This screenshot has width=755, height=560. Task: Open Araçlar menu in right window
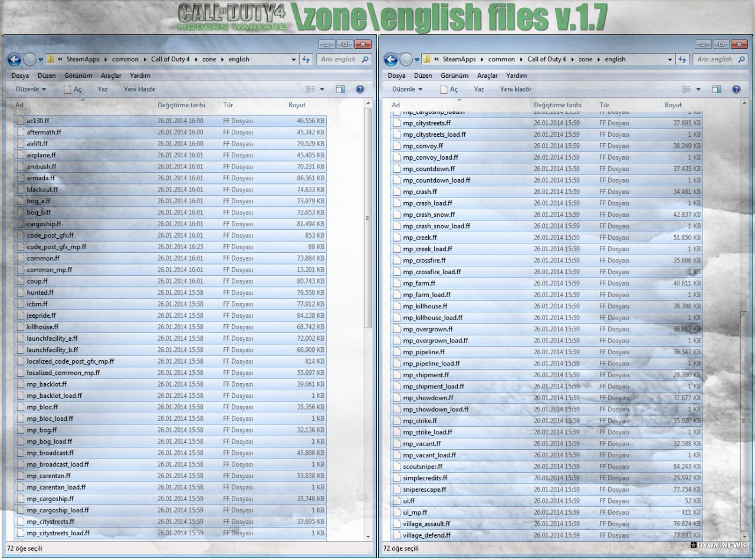click(x=488, y=75)
